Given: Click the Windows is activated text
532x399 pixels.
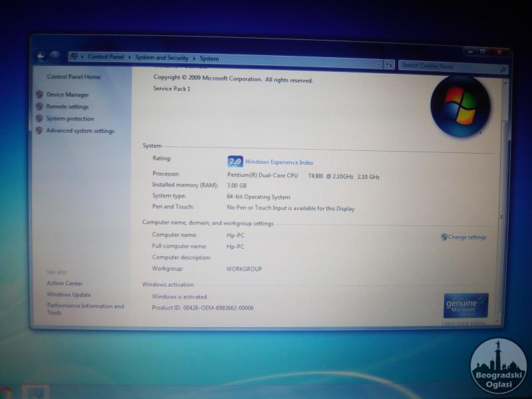Looking at the screenshot, I should (x=179, y=297).
